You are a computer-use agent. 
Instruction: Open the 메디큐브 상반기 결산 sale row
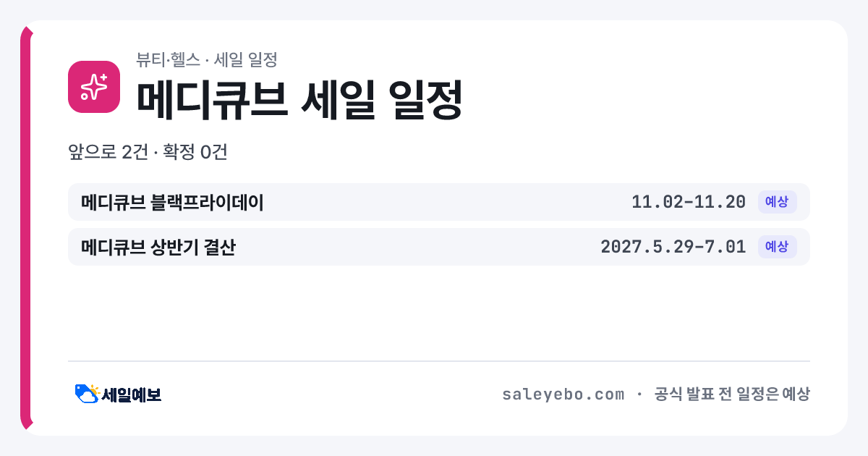click(x=439, y=247)
